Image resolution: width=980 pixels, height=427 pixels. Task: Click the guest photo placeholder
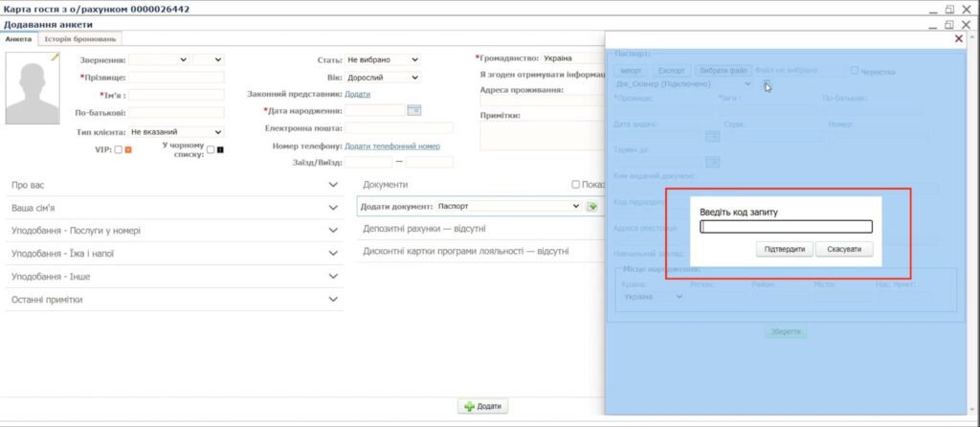click(x=33, y=88)
